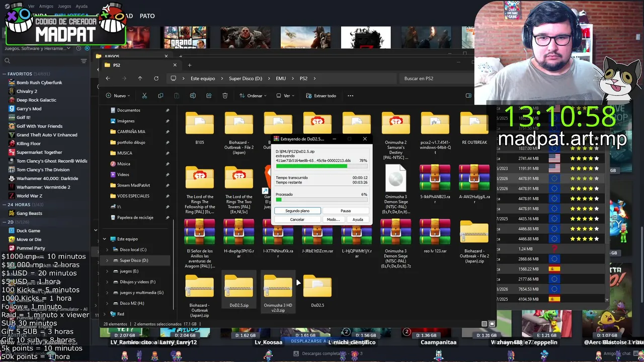
Task: Open Steam Amigos menu
Action: click(46, 7)
